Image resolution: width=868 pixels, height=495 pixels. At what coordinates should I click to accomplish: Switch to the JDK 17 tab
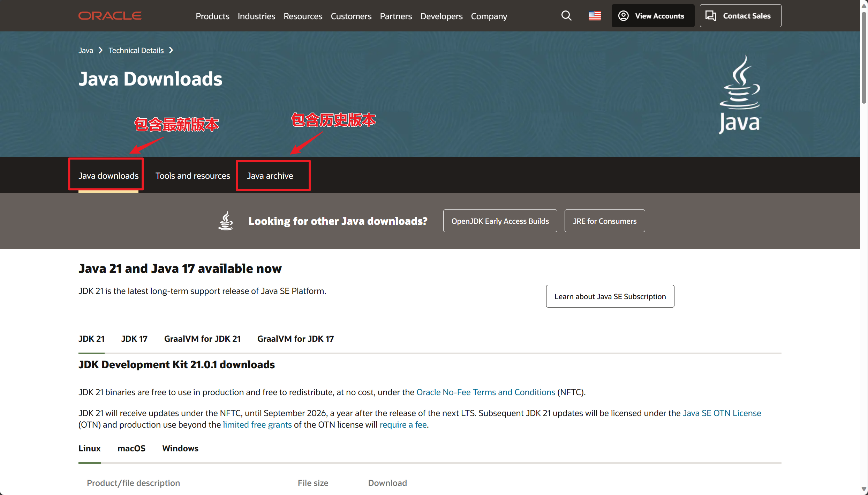[134, 339]
